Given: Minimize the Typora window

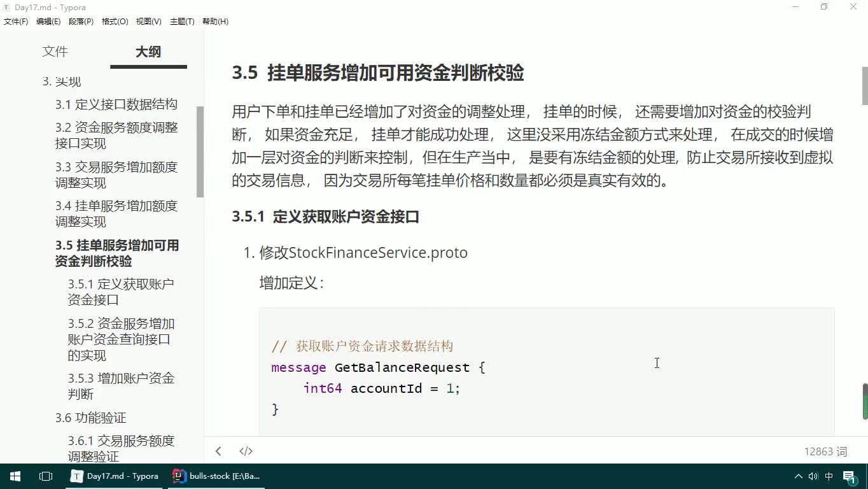Looking at the screenshot, I should 795,7.
